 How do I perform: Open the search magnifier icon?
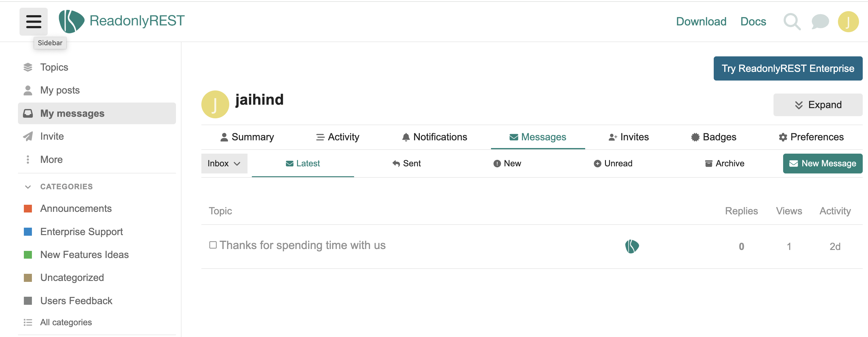tap(791, 22)
